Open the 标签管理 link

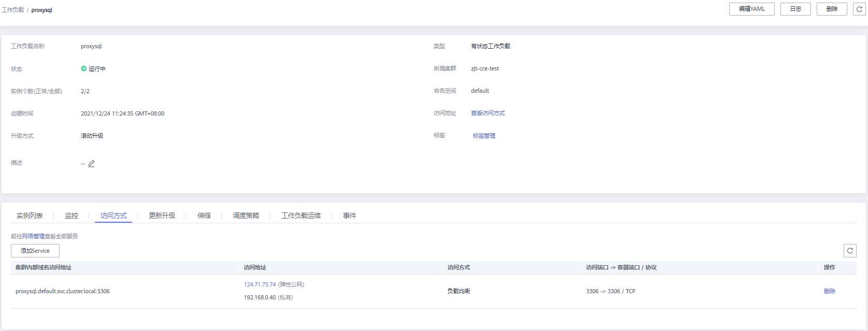[484, 136]
